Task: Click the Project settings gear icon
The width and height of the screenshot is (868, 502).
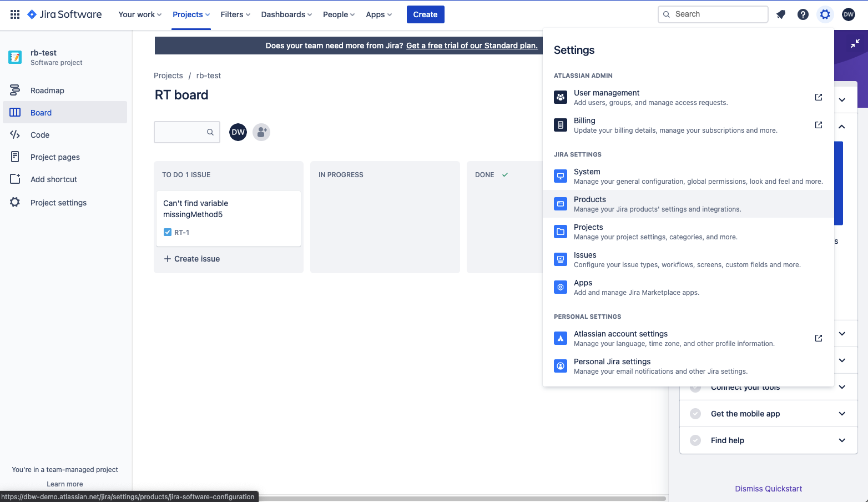Action: point(15,203)
